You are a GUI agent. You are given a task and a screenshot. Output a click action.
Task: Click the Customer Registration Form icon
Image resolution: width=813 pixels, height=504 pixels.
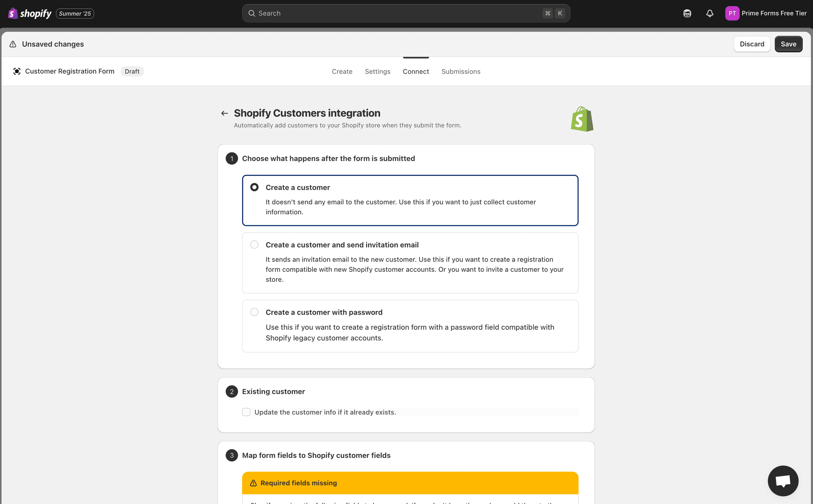coord(17,71)
